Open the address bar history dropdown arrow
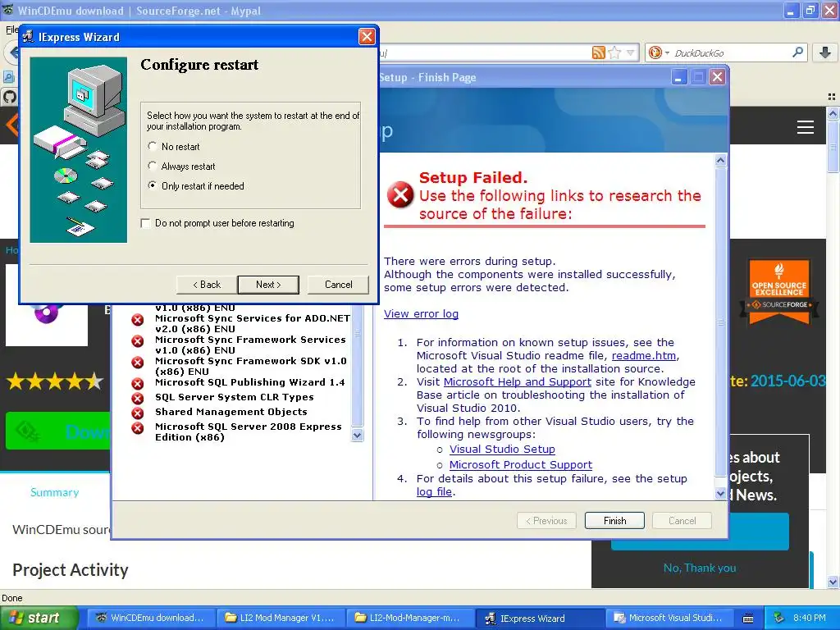This screenshot has width=840, height=630. (x=631, y=52)
